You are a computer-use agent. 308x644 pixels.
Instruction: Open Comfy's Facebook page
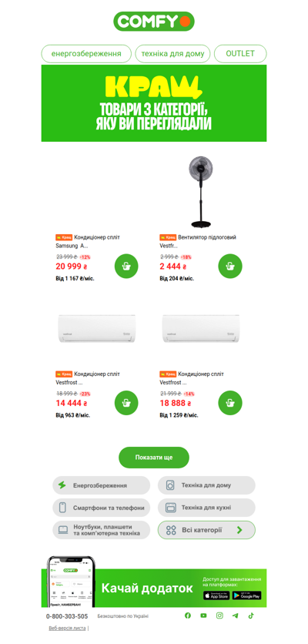pyautogui.click(x=188, y=615)
